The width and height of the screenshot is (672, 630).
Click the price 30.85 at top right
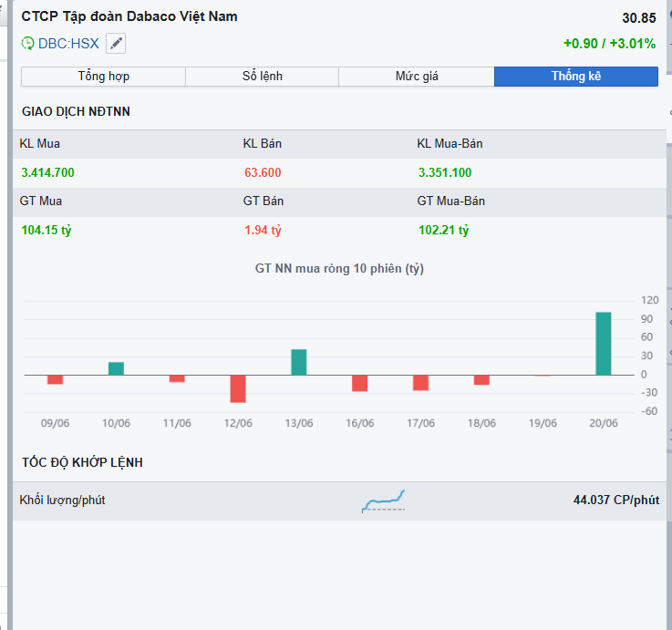tap(639, 18)
